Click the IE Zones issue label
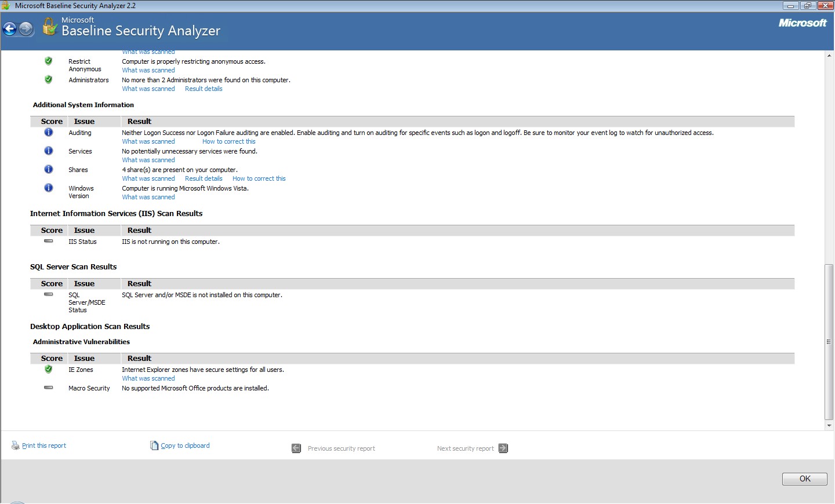Image resolution: width=835 pixels, height=504 pixels. tap(81, 370)
